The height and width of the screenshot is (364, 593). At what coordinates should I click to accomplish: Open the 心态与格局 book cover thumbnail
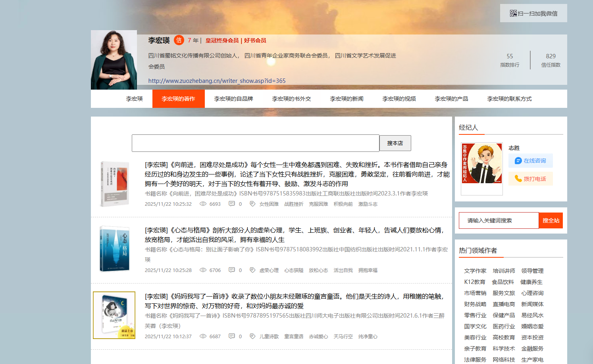pos(115,249)
